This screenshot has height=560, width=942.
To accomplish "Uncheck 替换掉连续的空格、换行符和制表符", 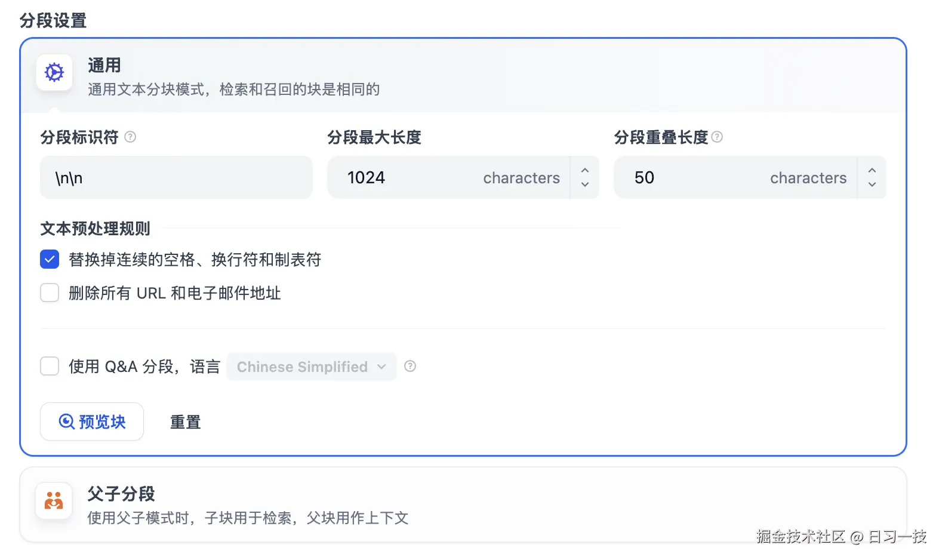I will pos(50,260).
